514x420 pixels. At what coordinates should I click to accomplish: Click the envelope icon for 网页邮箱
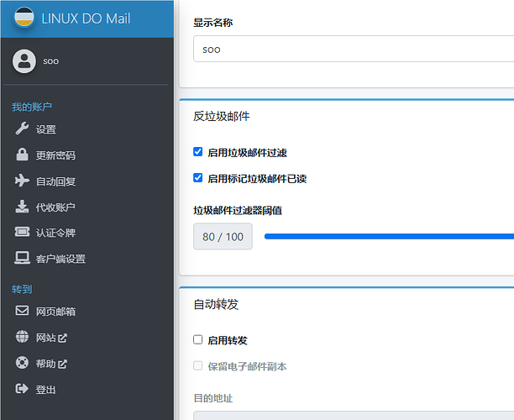tap(22, 311)
